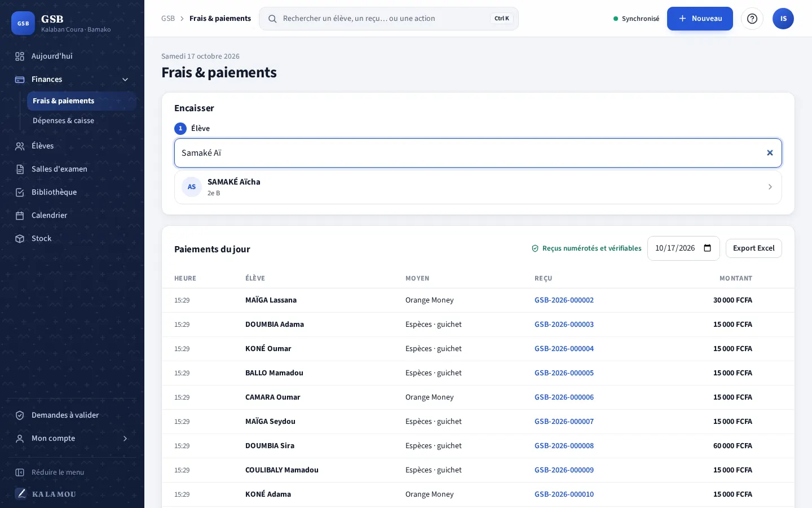The height and width of the screenshot is (508, 812).
Task: Open SAMAKÉ Aïcha result chevron
Action: click(x=770, y=187)
